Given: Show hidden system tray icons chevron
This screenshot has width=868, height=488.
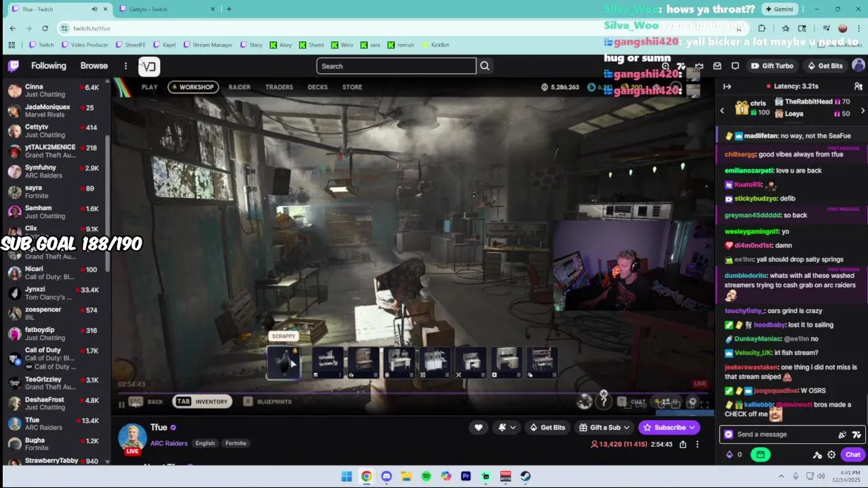Looking at the screenshot, I should point(781,476).
